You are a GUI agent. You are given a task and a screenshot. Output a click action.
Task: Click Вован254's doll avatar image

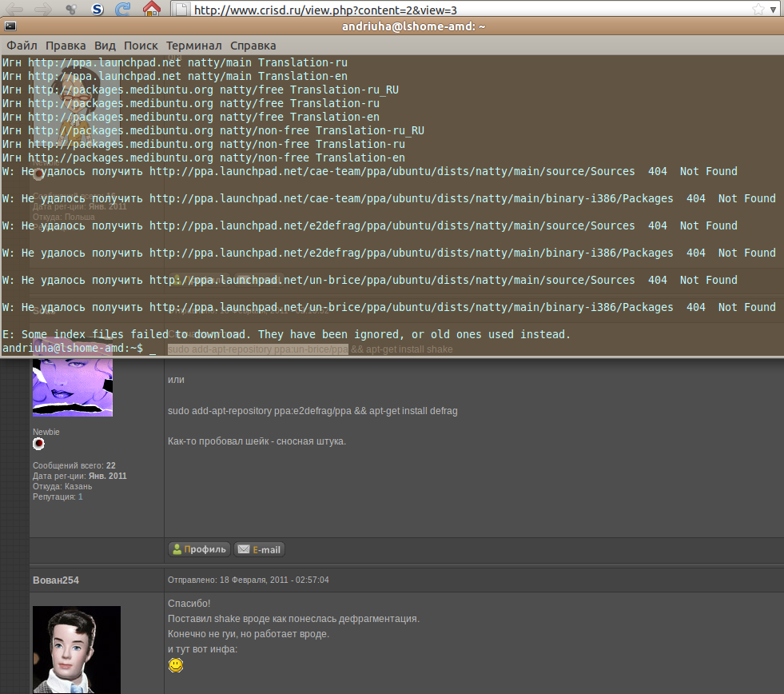click(x=77, y=648)
